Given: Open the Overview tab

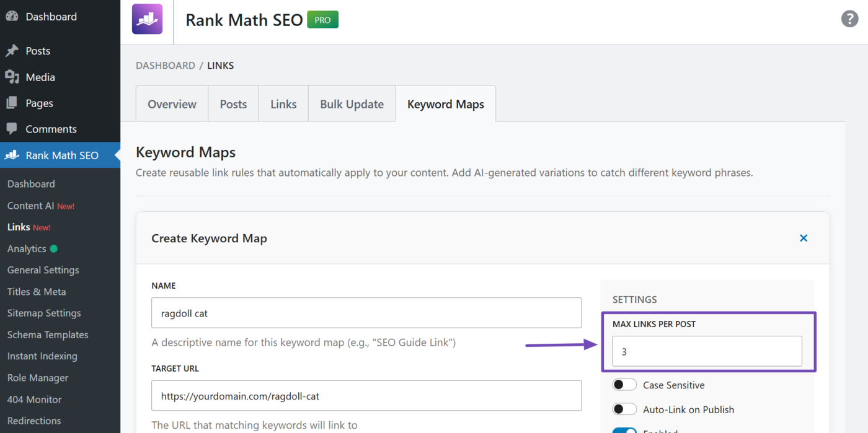Looking at the screenshot, I should click(171, 103).
